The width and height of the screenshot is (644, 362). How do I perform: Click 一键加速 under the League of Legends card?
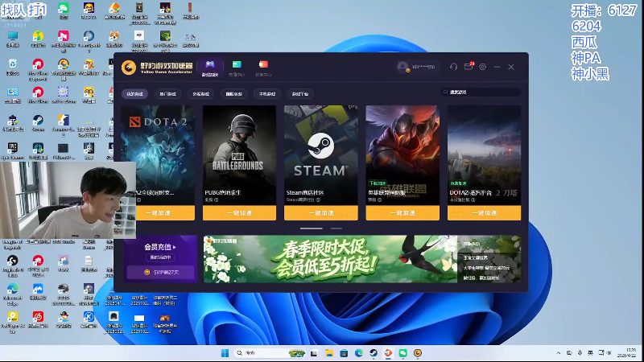coord(402,213)
